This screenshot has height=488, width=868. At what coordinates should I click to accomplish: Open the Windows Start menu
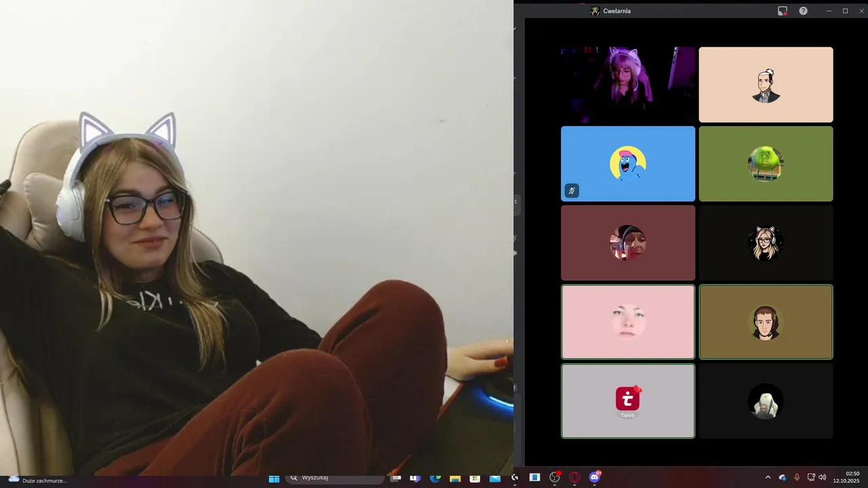pyautogui.click(x=274, y=478)
